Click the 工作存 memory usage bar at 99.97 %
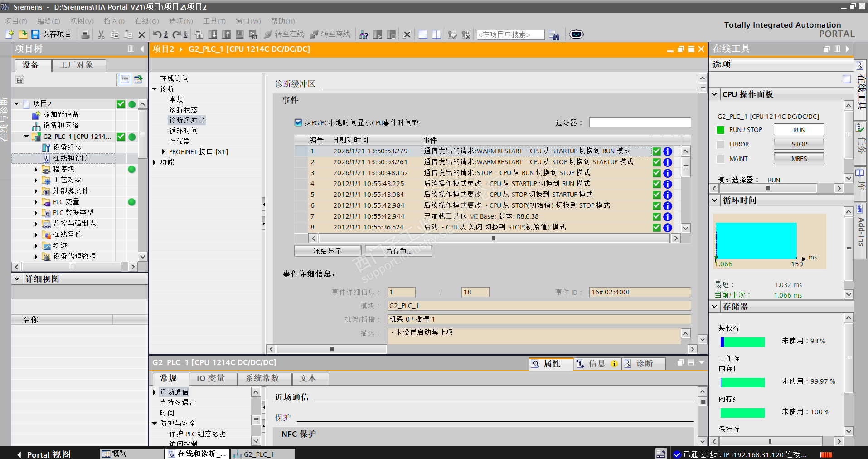 (742, 382)
